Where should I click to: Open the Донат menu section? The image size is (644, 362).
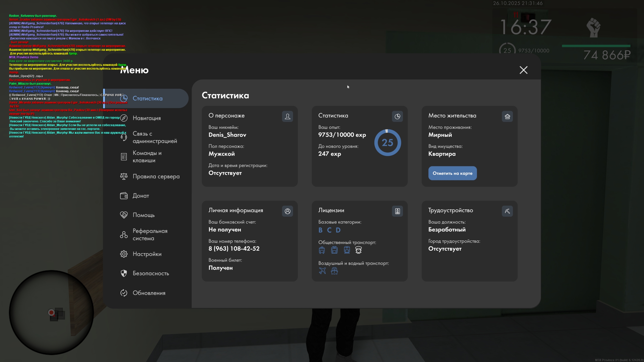tap(141, 196)
